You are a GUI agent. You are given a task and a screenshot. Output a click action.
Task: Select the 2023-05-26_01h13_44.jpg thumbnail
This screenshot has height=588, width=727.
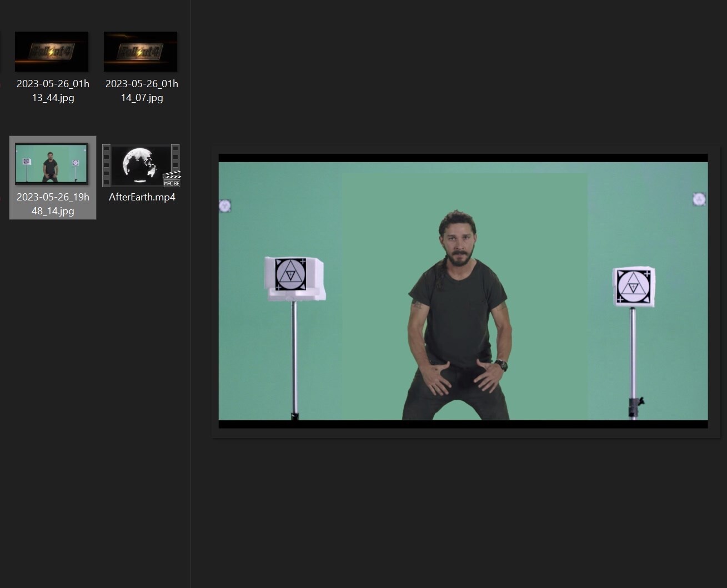(52, 52)
